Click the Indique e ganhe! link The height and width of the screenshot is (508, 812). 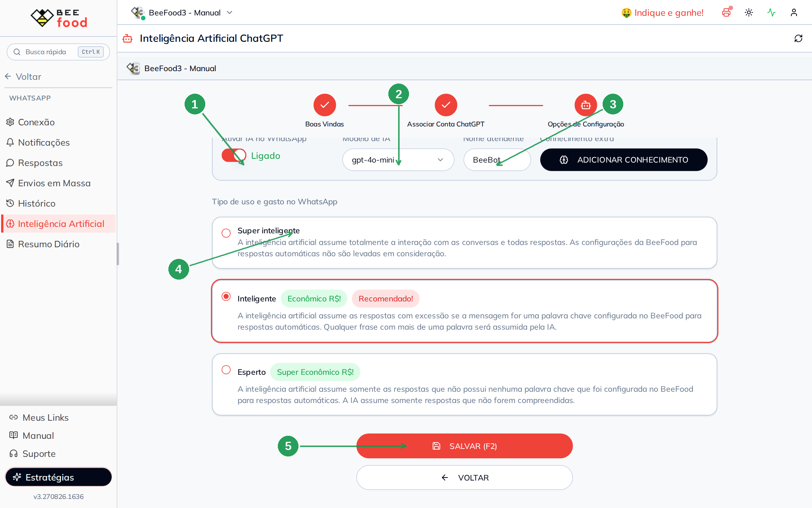point(662,13)
